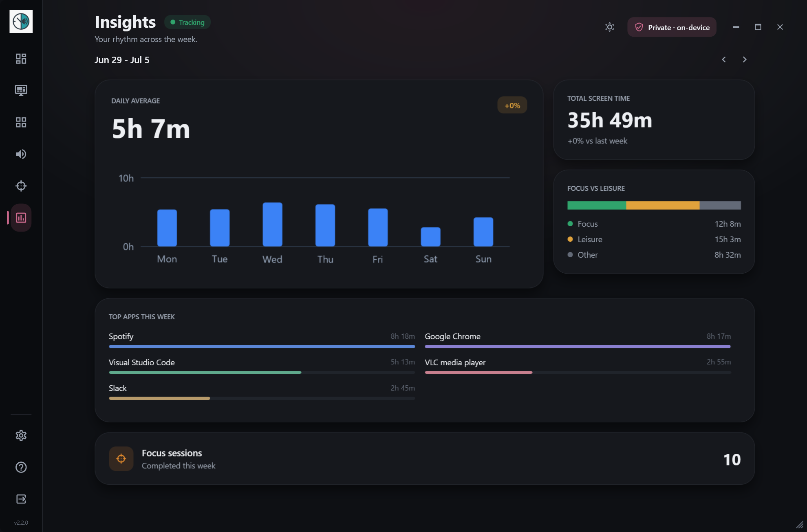This screenshot has height=532, width=807.
Task: Click the Mon bar in chart
Action: pyautogui.click(x=167, y=228)
